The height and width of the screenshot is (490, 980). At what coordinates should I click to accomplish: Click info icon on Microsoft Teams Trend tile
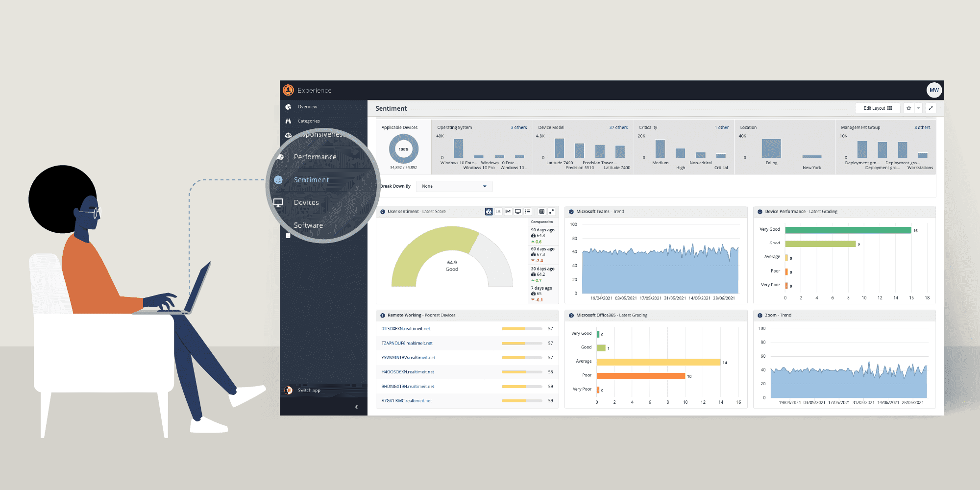(x=571, y=212)
